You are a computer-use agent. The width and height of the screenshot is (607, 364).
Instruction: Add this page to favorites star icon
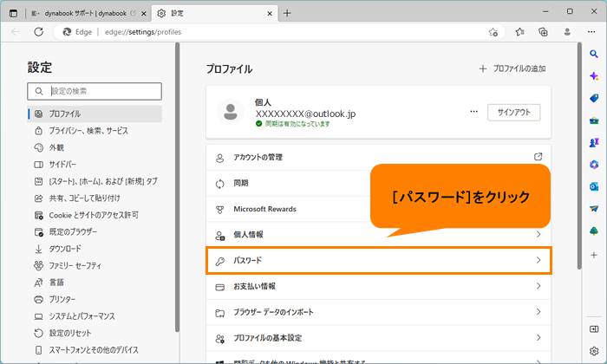coord(493,32)
